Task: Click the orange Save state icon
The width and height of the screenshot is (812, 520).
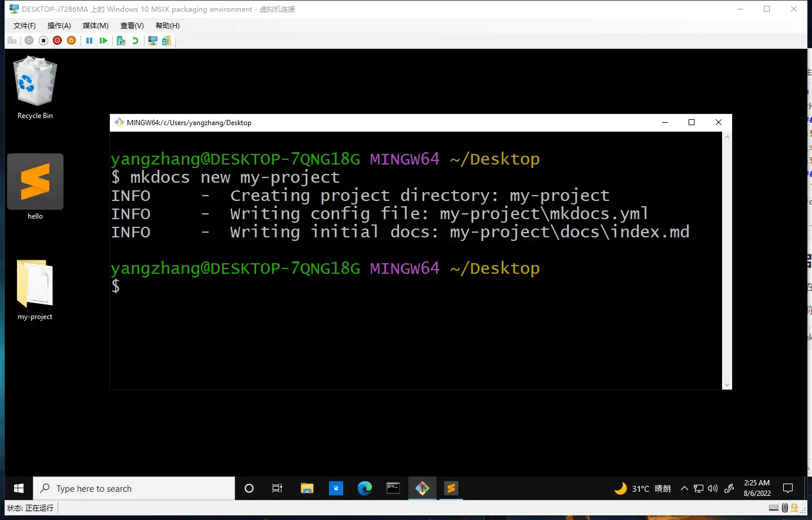Action: pyautogui.click(x=71, y=41)
